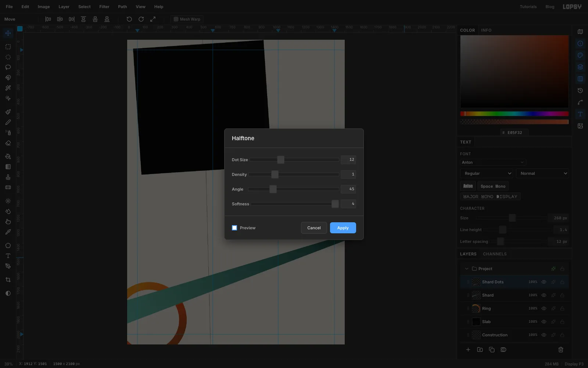Switch to the Channels tab

495,254
